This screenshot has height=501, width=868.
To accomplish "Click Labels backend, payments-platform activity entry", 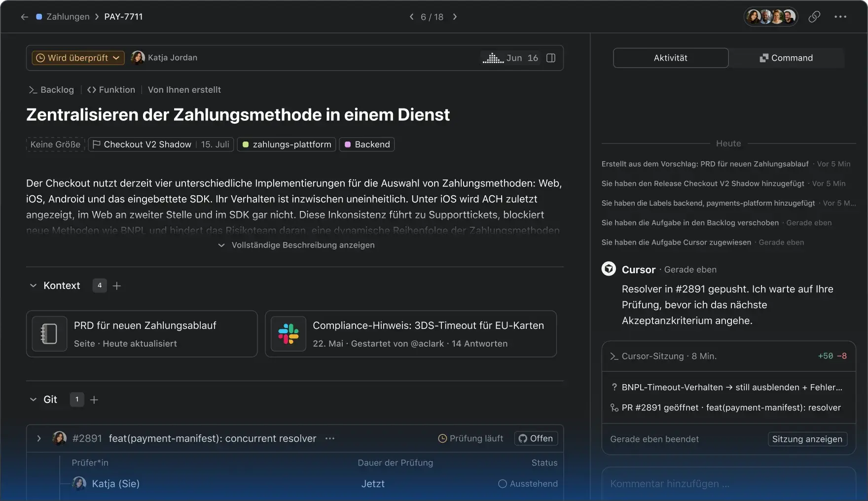I will tap(728, 203).
